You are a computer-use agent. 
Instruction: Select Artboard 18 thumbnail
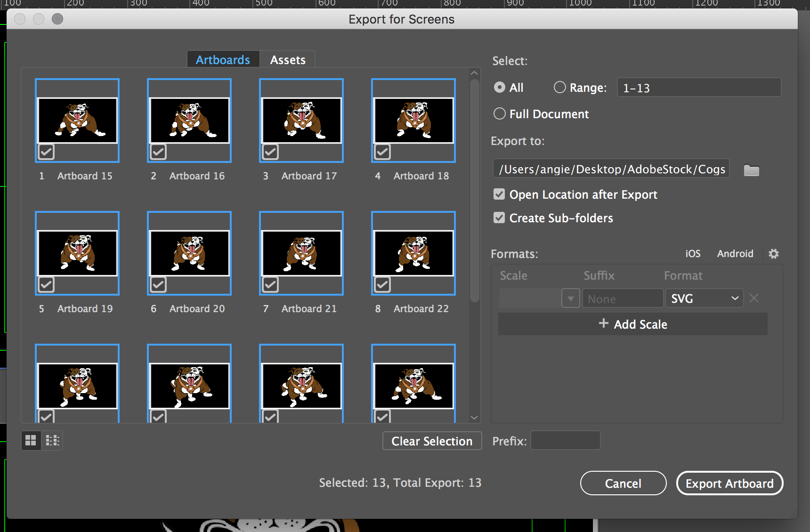coord(413,120)
